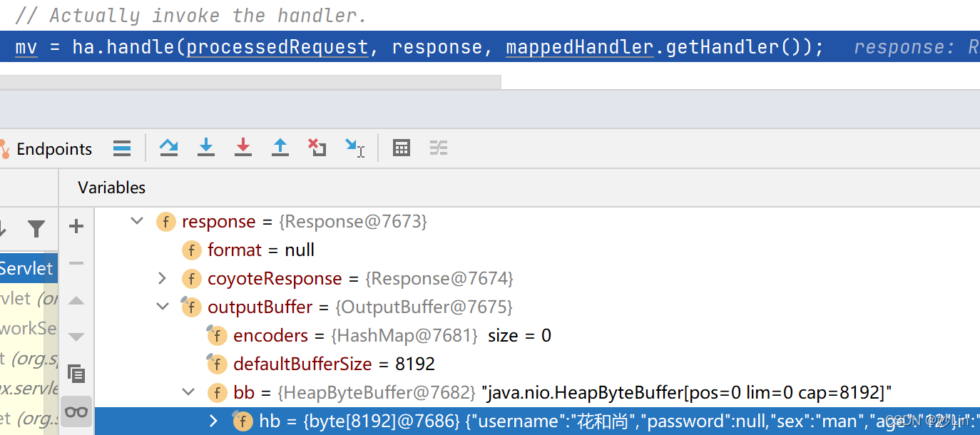Image resolution: width=980 pixels, height=435 pixels.
Task: Toggle the frames filter funnel icon
Action: point(37,227)
